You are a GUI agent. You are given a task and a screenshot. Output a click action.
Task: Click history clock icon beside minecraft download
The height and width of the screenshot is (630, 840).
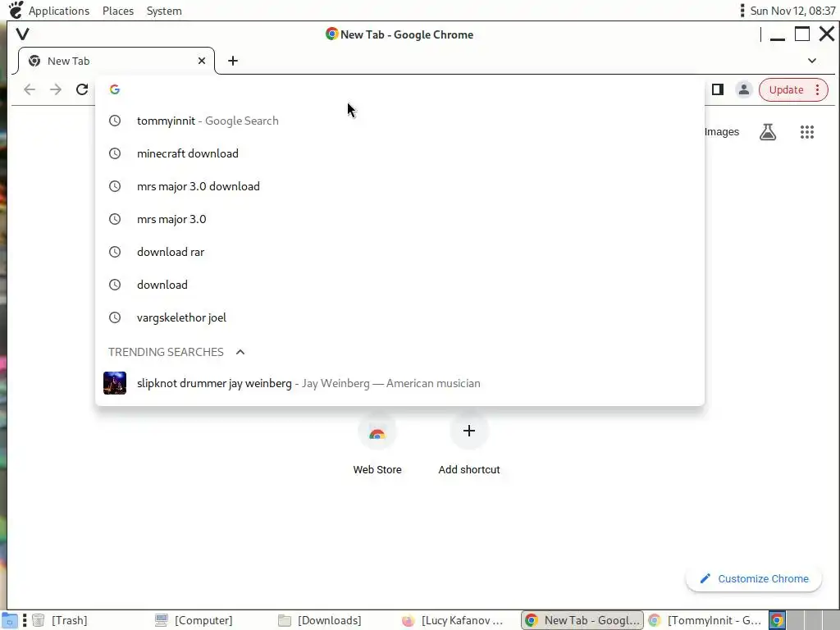point(115,153)
